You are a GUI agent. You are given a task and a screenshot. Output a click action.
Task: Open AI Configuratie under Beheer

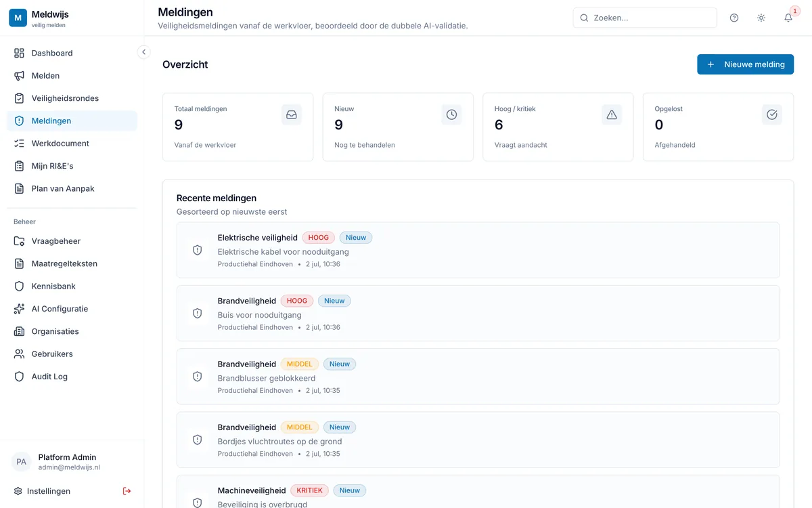click(72, 309)
